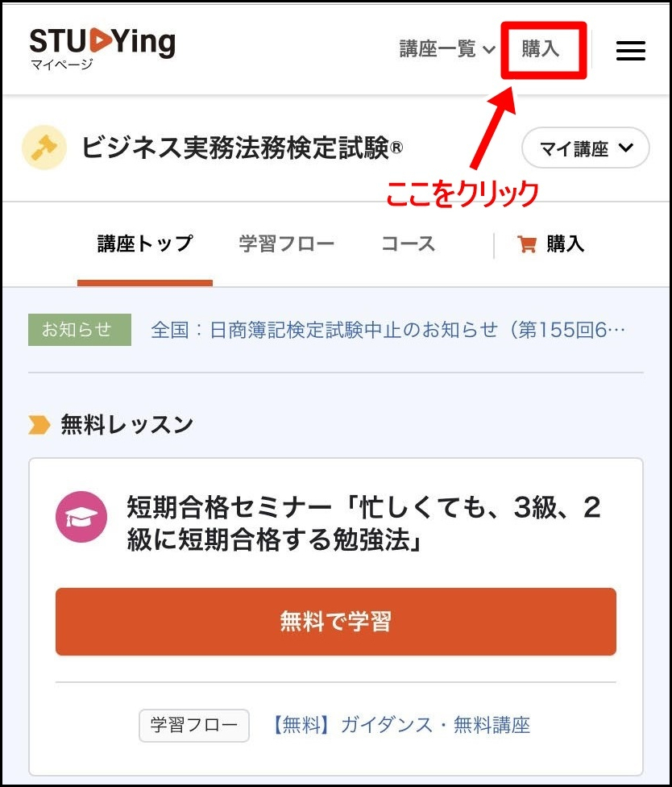Screen dimensions: 672x787
Task: Click the 学習フロー tag in lesson card
Action: tap(194, 725)
